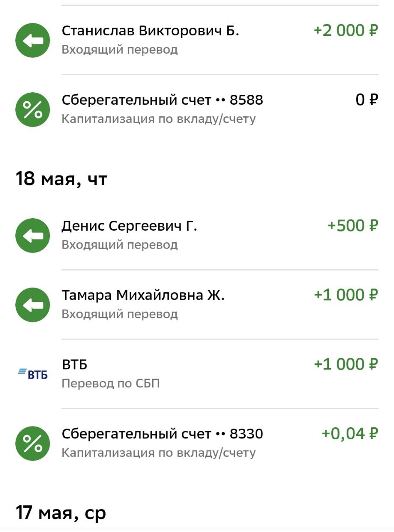The image size is (394, 532).
Task: Tap the Перевод по СБП subtitle
Action: (111, 383)
